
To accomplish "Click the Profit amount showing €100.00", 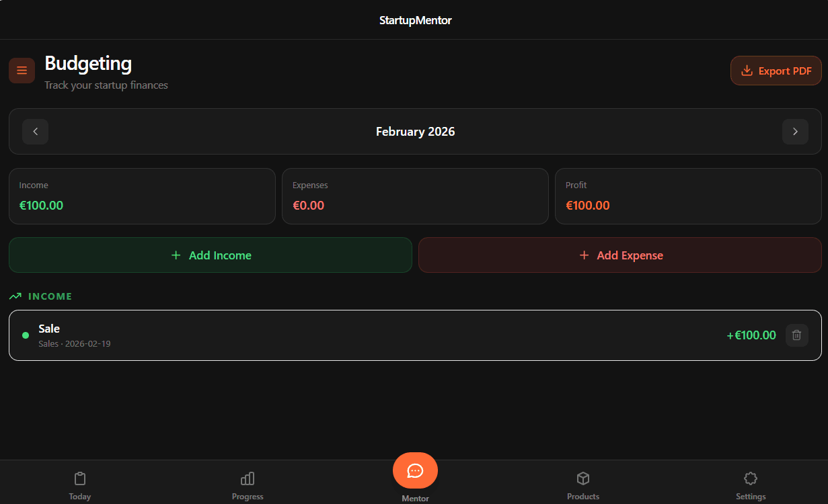I will pos(587,205).
